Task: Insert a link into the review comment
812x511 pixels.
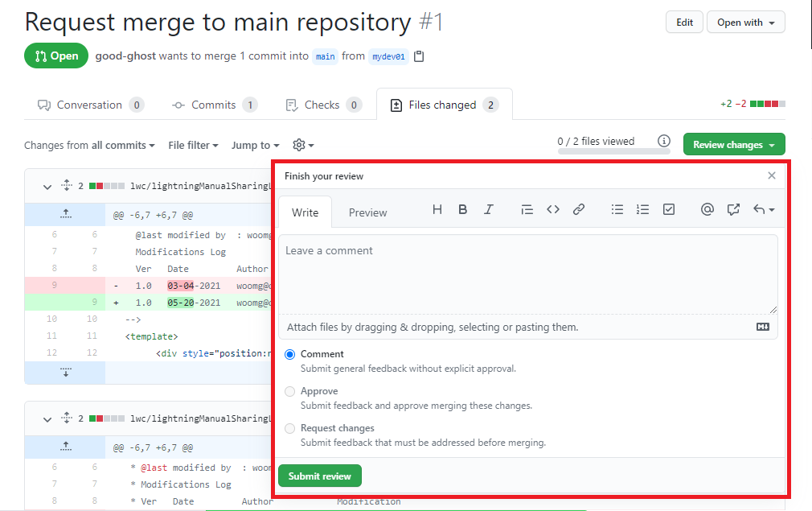Action: [578, 209]
